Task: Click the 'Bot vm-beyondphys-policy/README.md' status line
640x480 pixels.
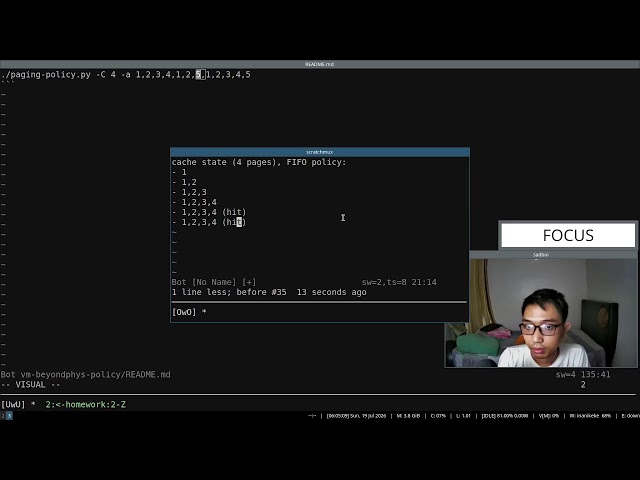Action: click(x=85, y=374)
